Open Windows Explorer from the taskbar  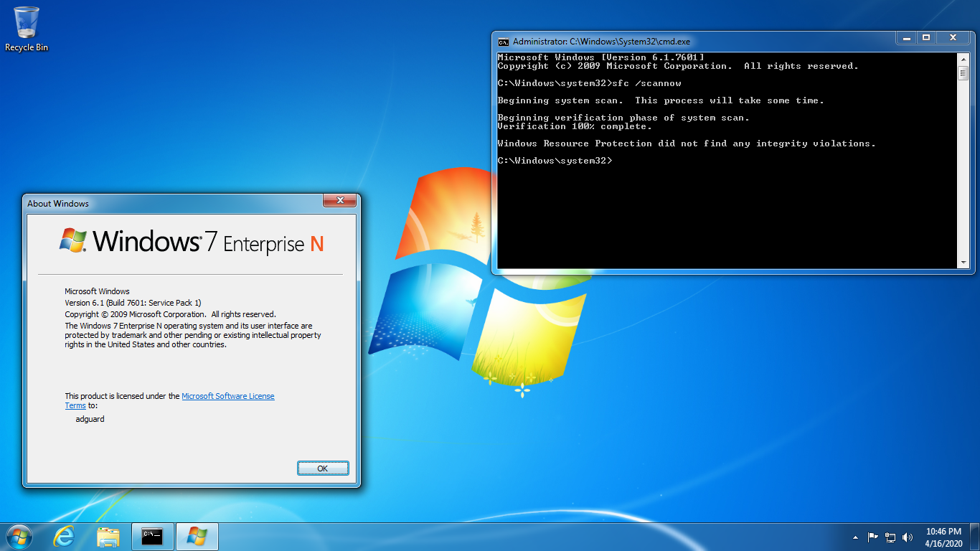108,536
